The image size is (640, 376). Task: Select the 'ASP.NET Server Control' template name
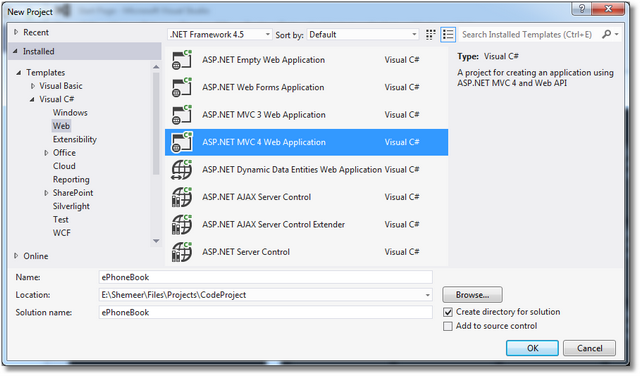[x=246, y=252]
